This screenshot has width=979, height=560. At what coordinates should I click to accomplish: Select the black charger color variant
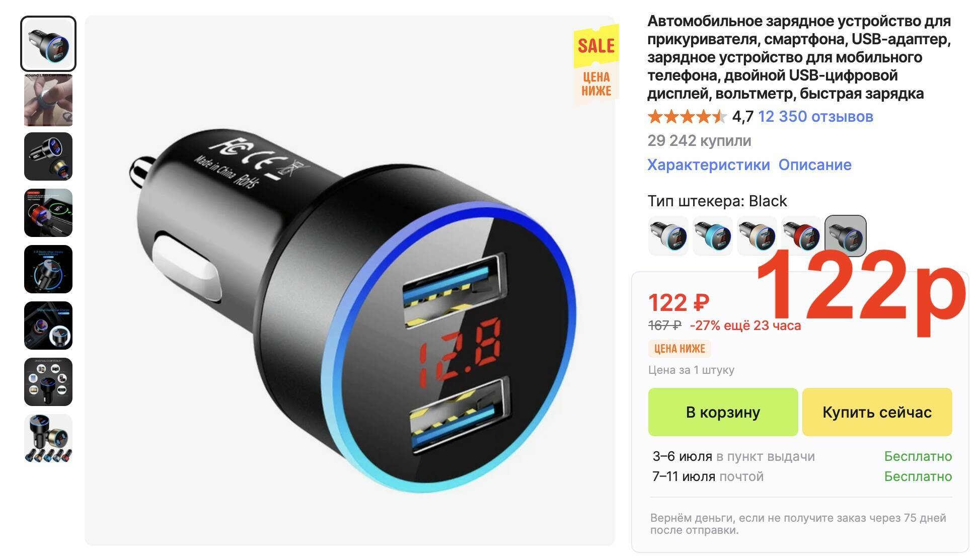tap(846, 236)
